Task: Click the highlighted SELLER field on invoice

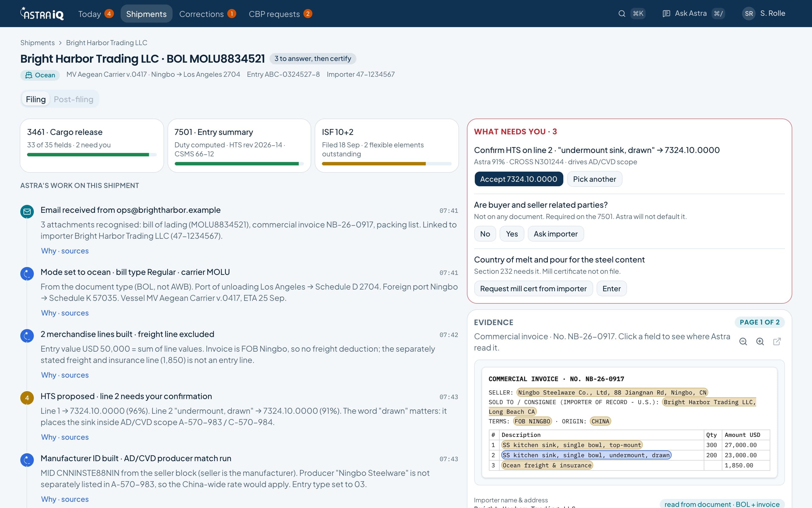Action: click(612, 392)
